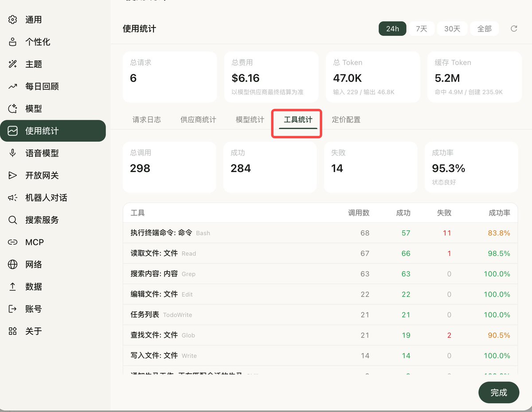Open the 定价配置 tab
Screen dimensions: 532x412
click(x=346, y=119)
